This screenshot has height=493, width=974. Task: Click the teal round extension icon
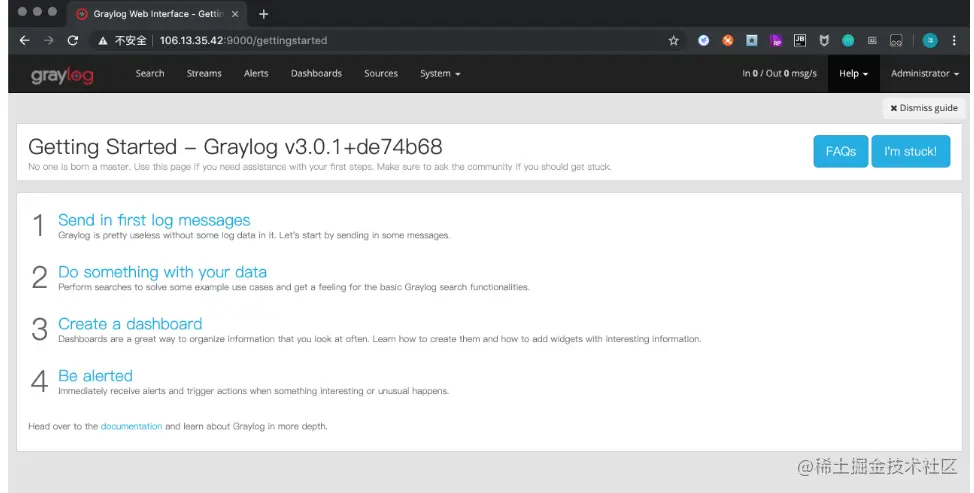point(848,40)
